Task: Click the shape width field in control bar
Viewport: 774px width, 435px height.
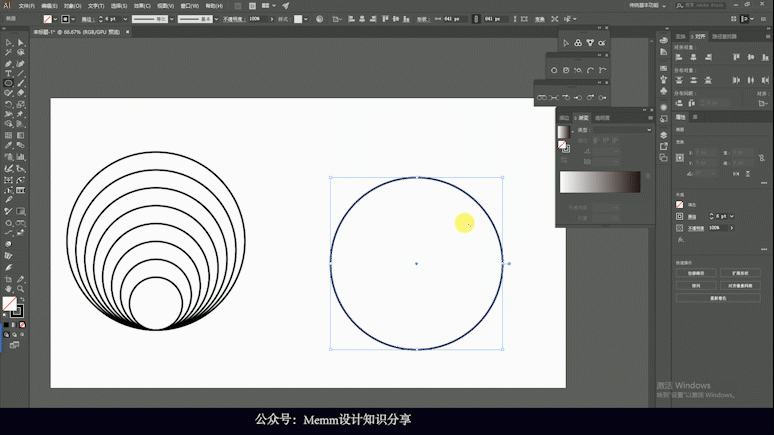Action: [x=454, y=19]
